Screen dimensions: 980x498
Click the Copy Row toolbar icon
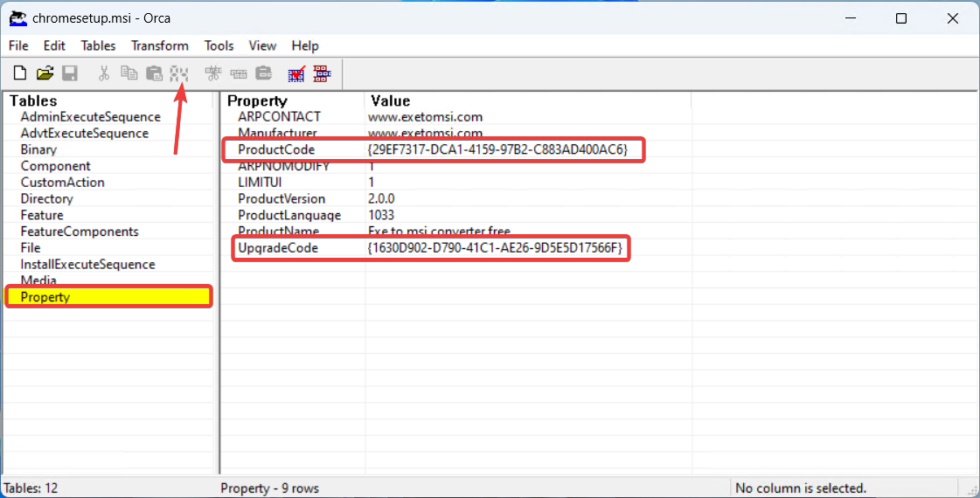pyautogui.click(x=238, y=73)
